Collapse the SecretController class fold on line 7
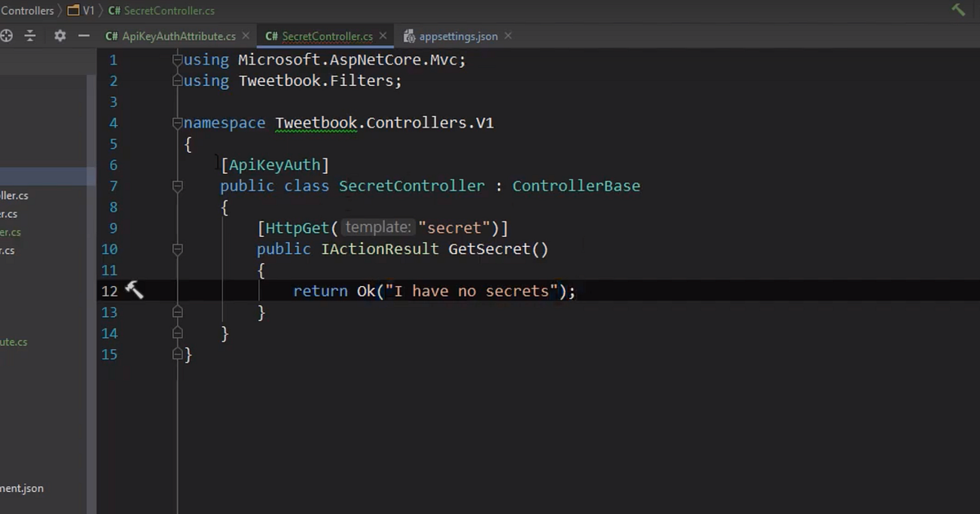The image size is (980, 514). (x=177, y=186)
